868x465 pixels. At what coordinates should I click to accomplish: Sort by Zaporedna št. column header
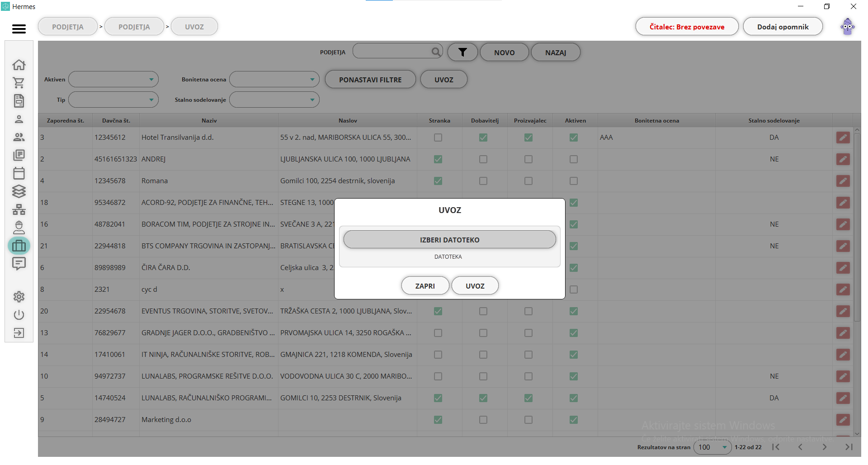66,120
